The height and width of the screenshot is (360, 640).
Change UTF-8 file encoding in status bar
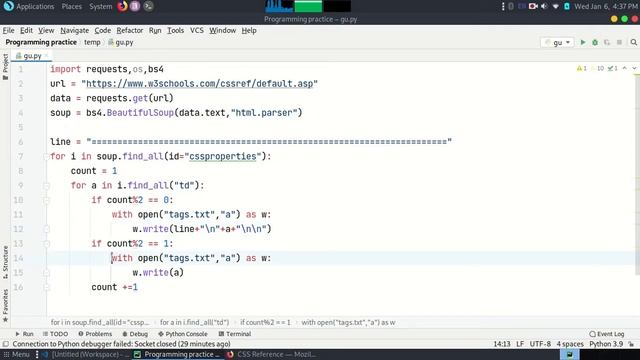tap(540, 344)
